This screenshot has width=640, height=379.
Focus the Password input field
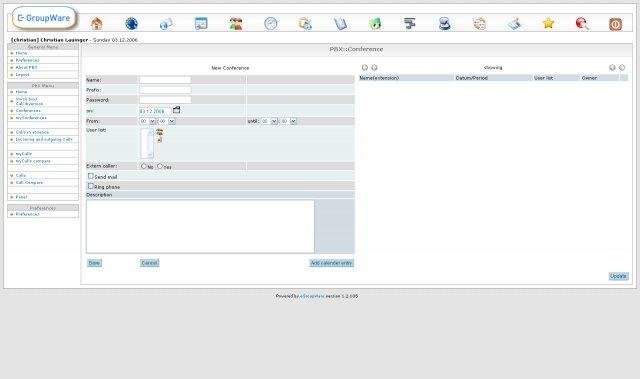coord(165,100)
